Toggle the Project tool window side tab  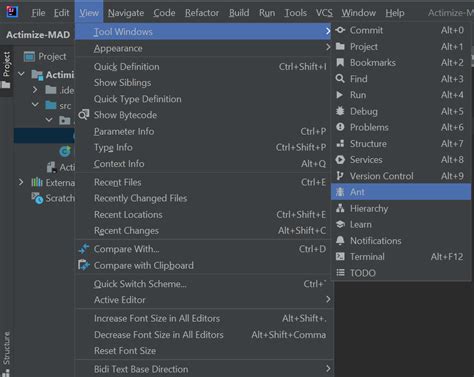tap(6, 70)
